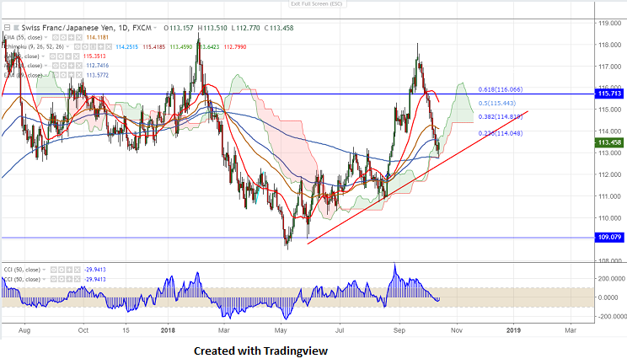This screenshot has height=364, width=627.
Task: Remove the Ichimoku indicator with X
Action: pyautogui.click(x=109, y=47)
